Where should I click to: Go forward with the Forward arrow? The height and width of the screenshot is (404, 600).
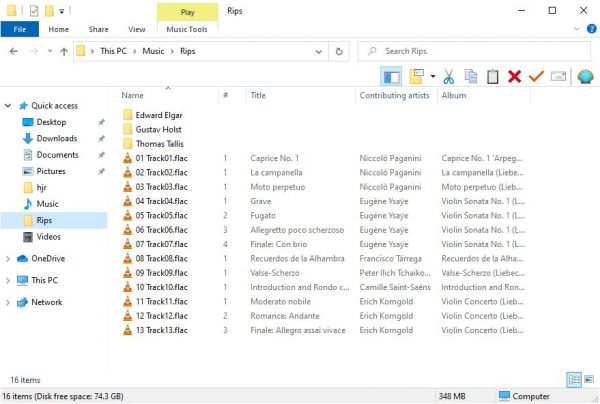[34, 51]
